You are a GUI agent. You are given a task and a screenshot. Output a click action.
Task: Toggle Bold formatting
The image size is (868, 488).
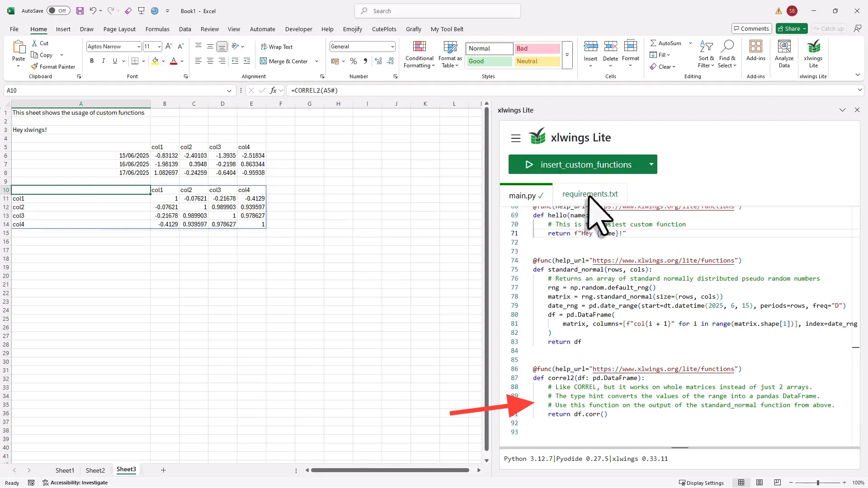pyautogui.click(x=91, y=61)
